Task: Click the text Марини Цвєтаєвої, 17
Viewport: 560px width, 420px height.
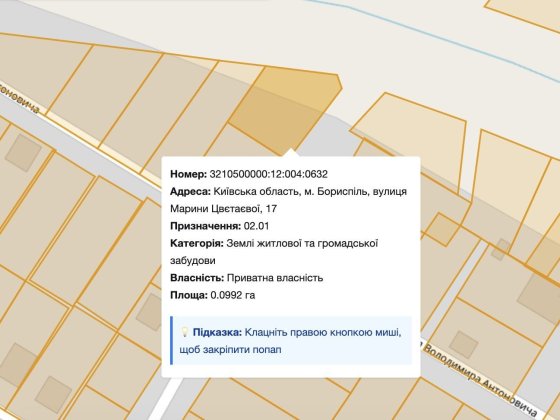Action: (224, 209)
